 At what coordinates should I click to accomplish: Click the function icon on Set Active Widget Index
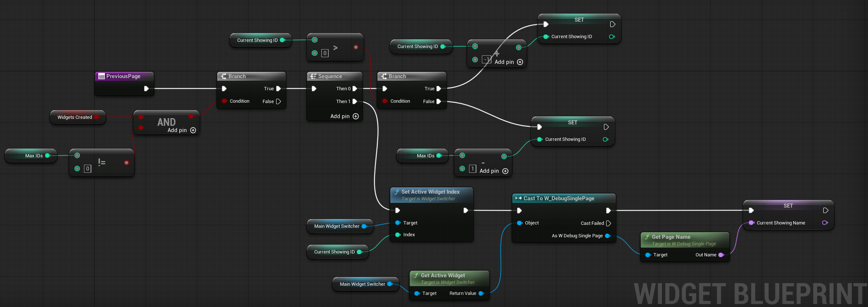396,192
